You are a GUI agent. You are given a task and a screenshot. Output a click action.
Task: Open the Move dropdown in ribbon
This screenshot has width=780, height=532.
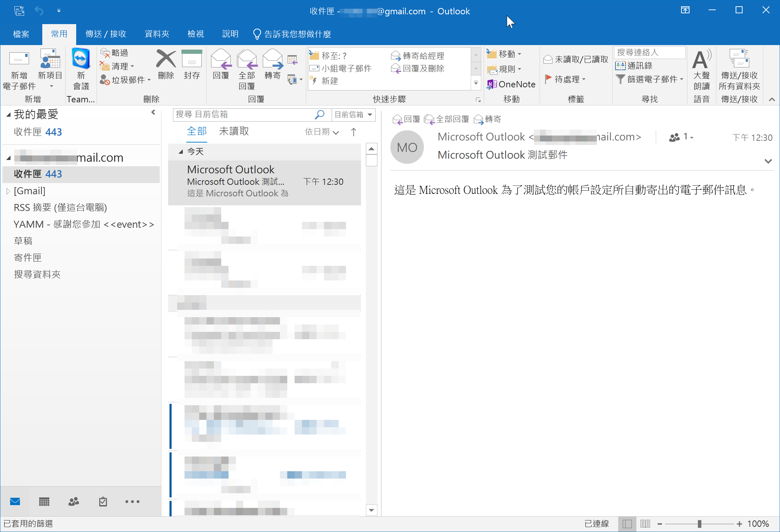(504, 54)
